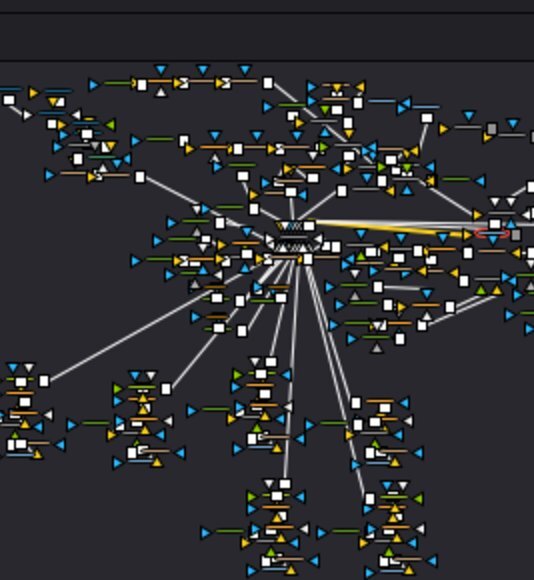This screenshot has height=580, width=534.
Task: Click the white output square ending the top node chain
Action: coord(268,83)
